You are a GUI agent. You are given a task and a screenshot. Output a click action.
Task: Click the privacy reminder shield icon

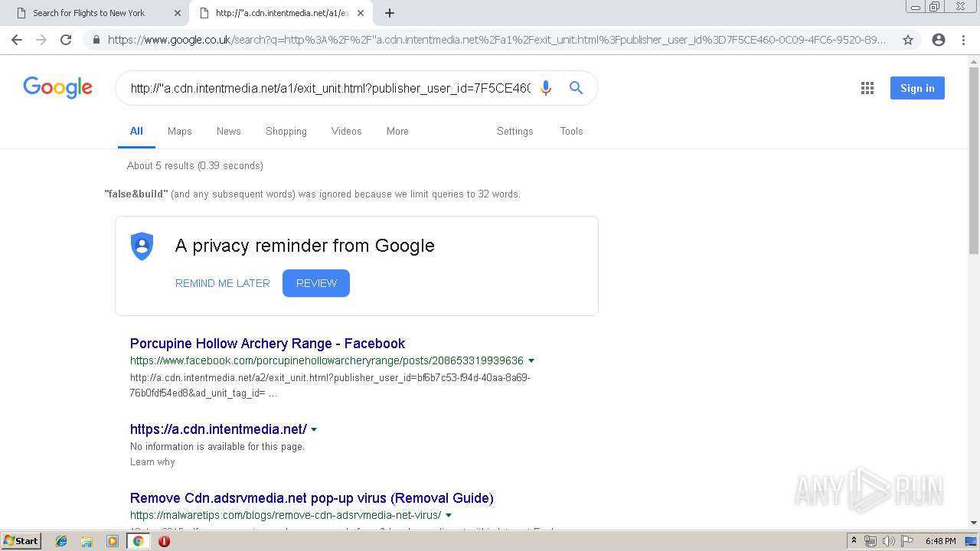pyautogui.click(x=142, y=246)
